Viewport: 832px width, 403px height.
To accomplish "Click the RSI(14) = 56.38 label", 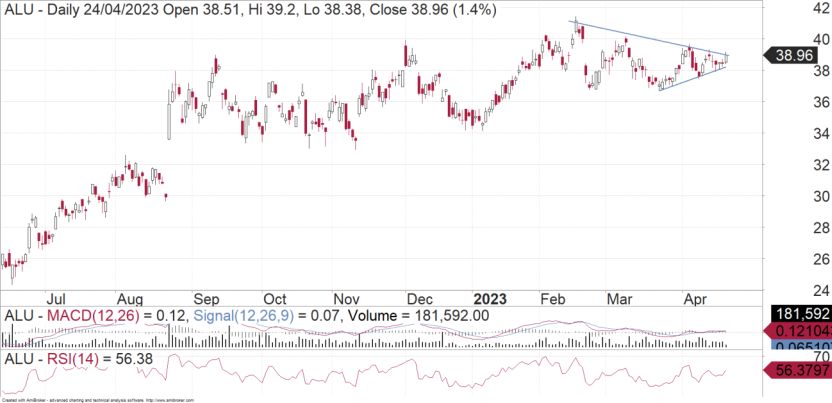I will [x=79, y=359].
